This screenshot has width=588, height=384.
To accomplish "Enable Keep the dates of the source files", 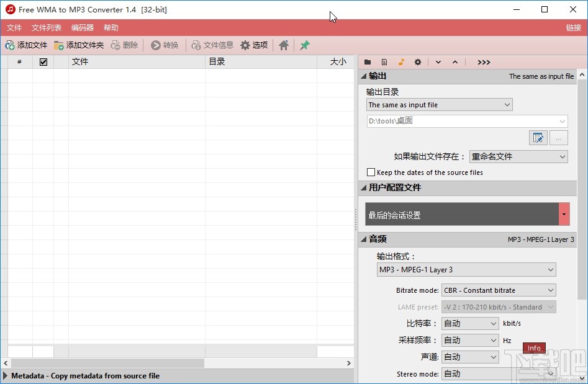I will [371, 172].
